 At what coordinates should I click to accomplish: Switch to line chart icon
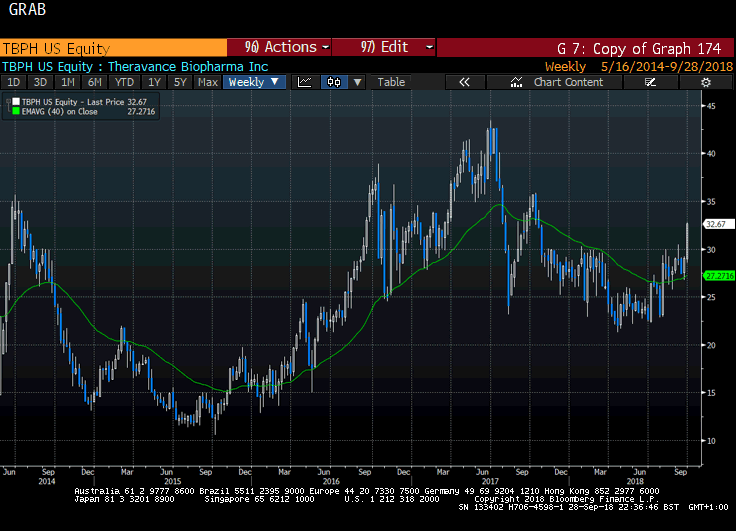pos(305,82)
